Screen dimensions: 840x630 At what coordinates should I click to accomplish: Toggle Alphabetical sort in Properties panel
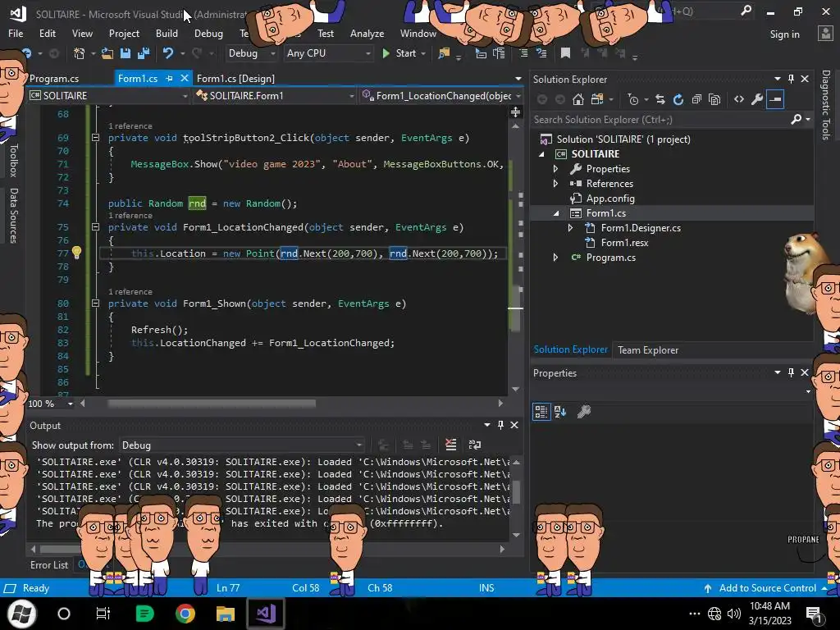click(x=560, y=412)
